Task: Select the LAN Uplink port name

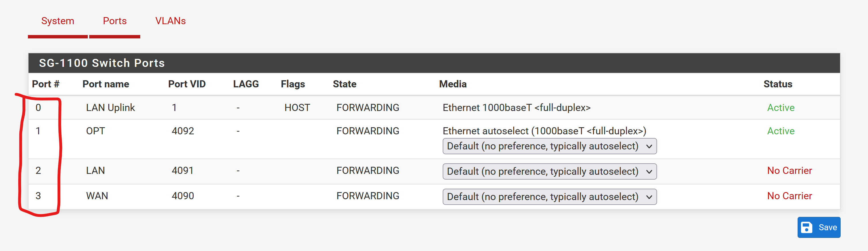Action: 110,108
